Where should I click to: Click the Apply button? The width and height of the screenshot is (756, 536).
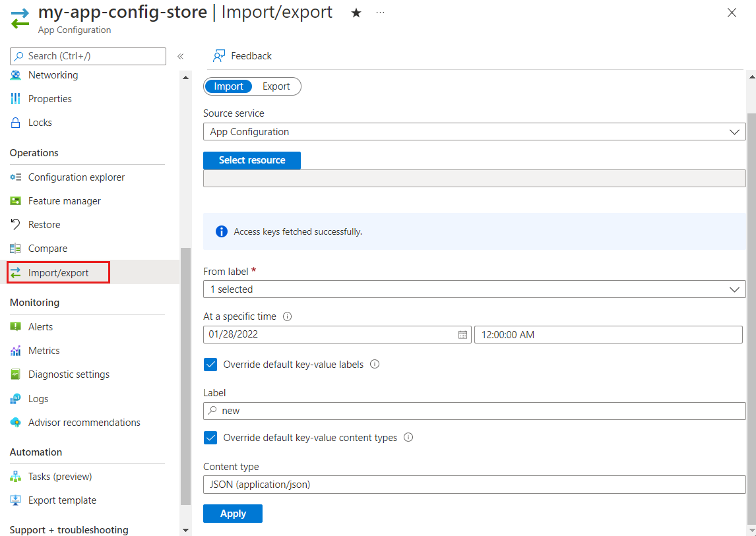point(233,514)
